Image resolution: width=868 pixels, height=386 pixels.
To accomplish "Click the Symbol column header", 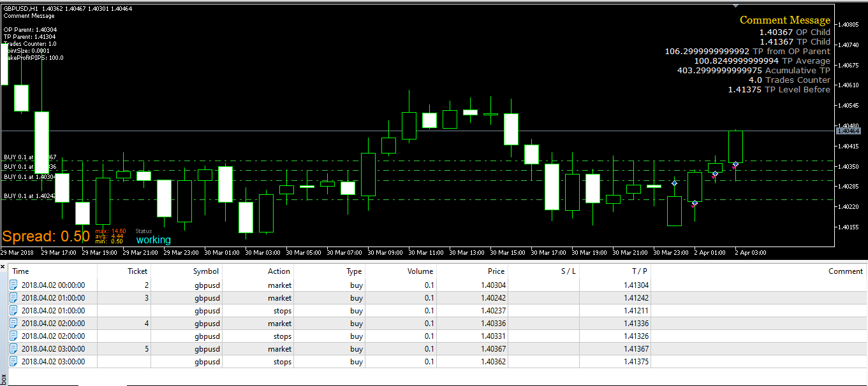I will click(x=206, y=271).
